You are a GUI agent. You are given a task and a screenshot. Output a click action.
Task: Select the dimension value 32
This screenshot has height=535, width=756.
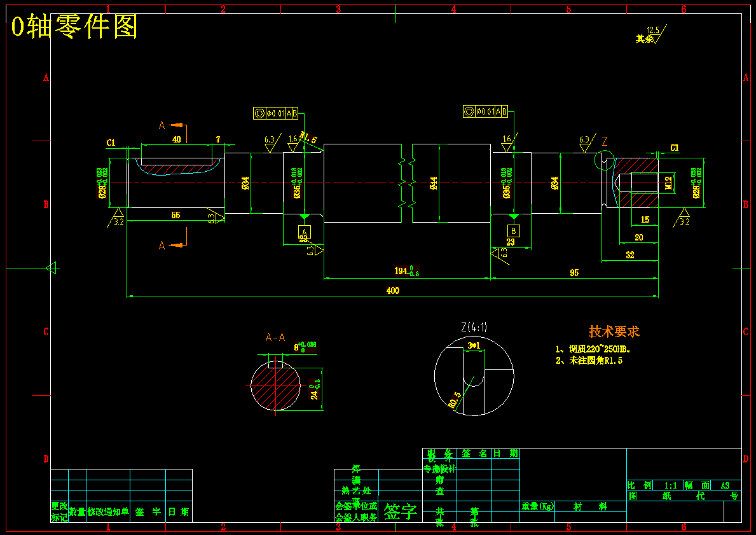pyautogui.click(x=629, y=255)
